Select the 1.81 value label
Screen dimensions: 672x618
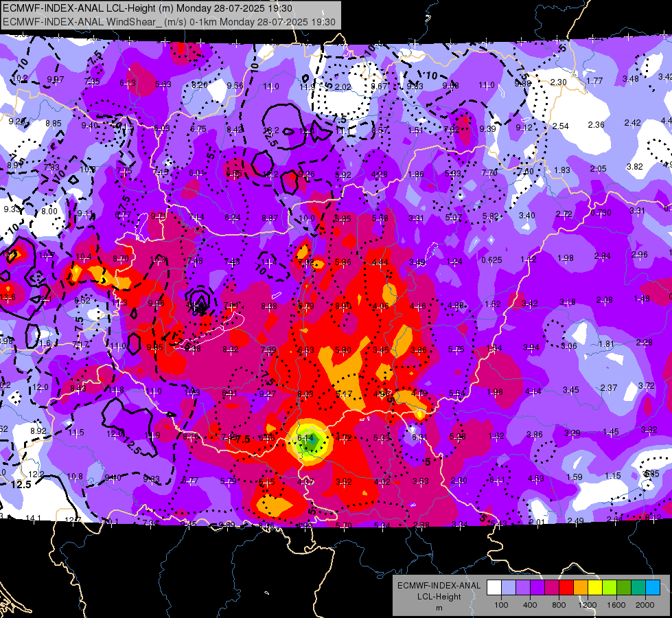(x=607, y=343)
